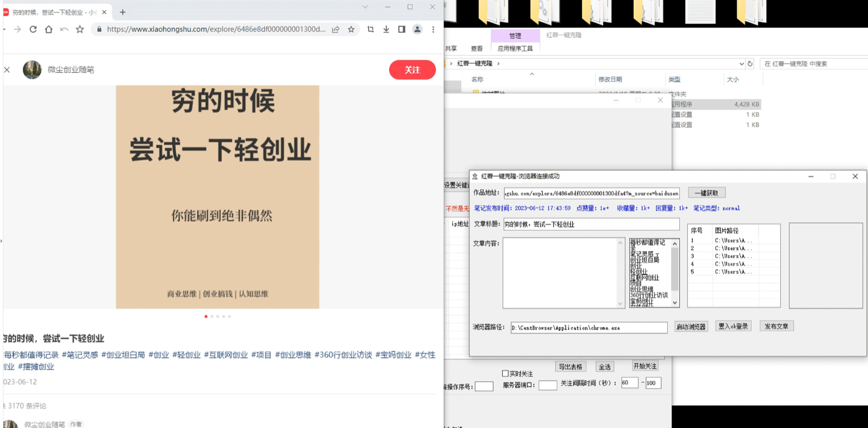Click the refresh icon in File Explorer
Image resolution: width=868 pixels, height=428 pixels.
pyautogui.click(x=750, y=63)
